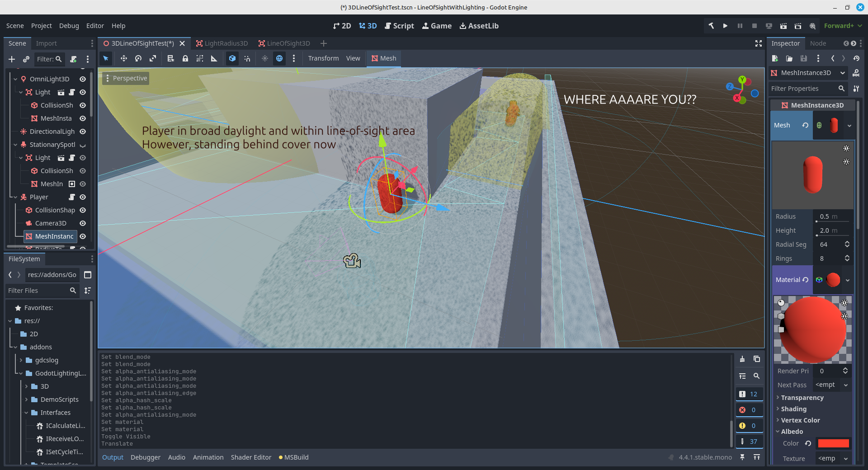Toggle preview sunlight
The image size is (868, 470).
[265, 58]
